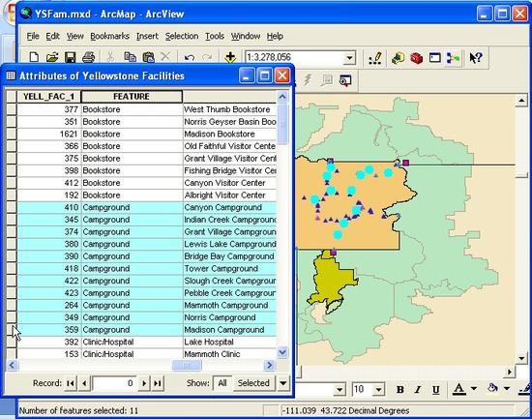Launch ArcCatalog from the toolbar
532x419 pixels.
pos(398,58)
